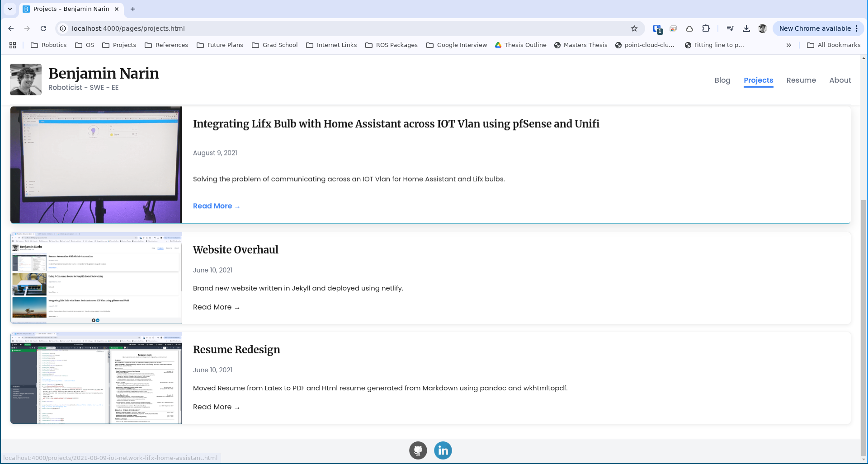Show more bookmarks with the chevron
Image resolution: width=868 pixels, height=464 pixels.
tap(789, 45)
